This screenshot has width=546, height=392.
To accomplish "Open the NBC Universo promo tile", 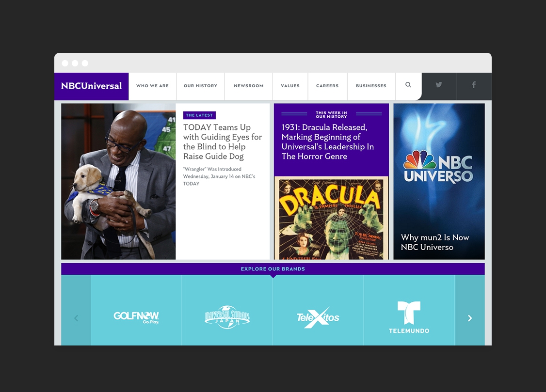I will 439,181.
